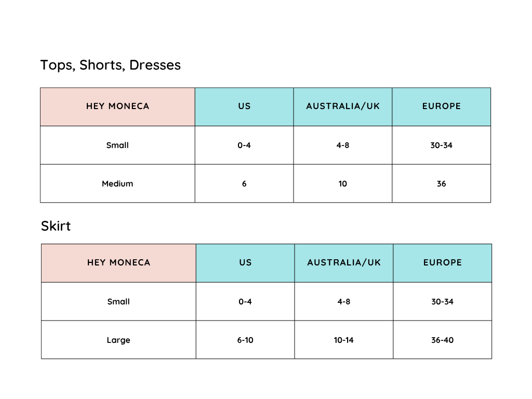Viewport: 532px width, 399px height.
Task: Click the "Tops, Shorts, Dresses" heading
Action: click(111, 65)
